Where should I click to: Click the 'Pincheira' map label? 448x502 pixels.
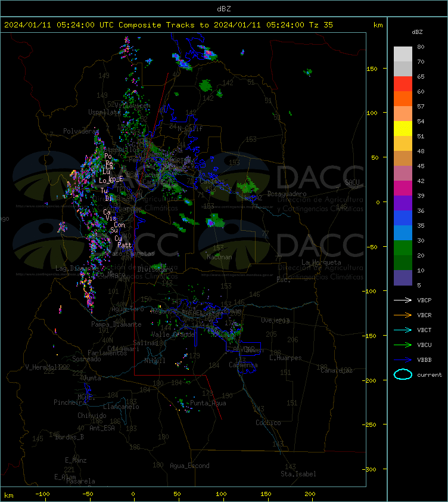pyautogui.click(x=70, y=402)
